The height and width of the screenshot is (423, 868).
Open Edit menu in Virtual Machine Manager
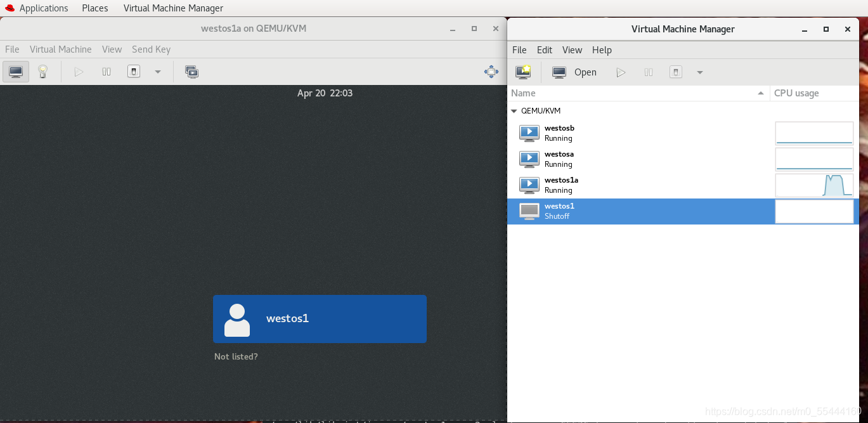click(x=545, y=50)
